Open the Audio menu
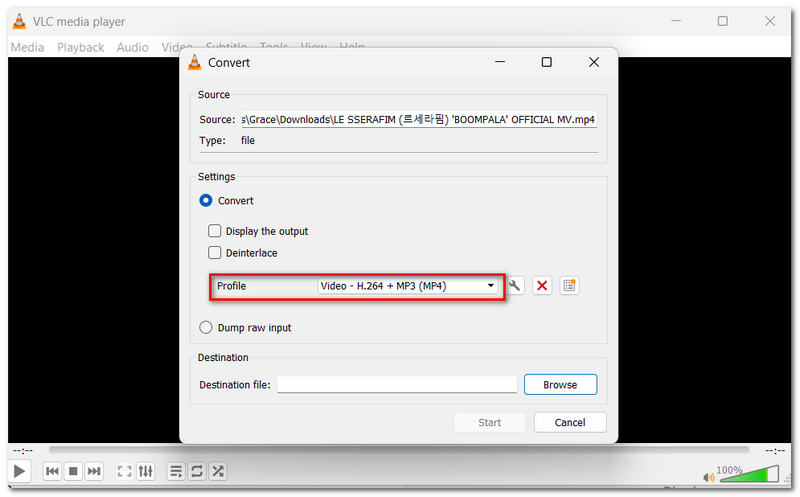The width and height of the screenshot is (800, 497). 133,47
